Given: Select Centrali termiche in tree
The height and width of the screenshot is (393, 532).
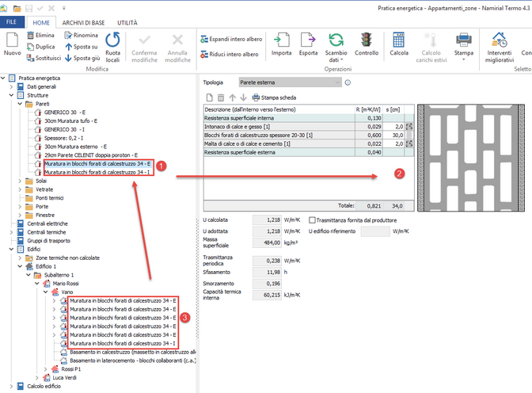Looking at the screenshot, I should click(x=47, y=232).
